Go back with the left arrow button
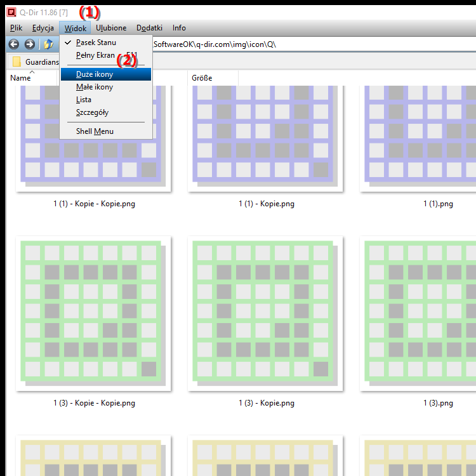The image size is (476, 476). click(14, 44)
